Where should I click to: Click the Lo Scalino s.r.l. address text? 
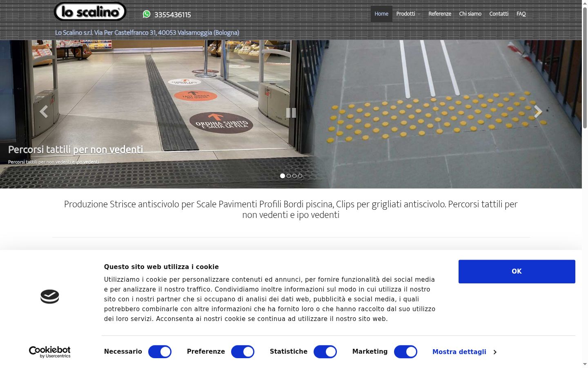click(x=147, y=33)
